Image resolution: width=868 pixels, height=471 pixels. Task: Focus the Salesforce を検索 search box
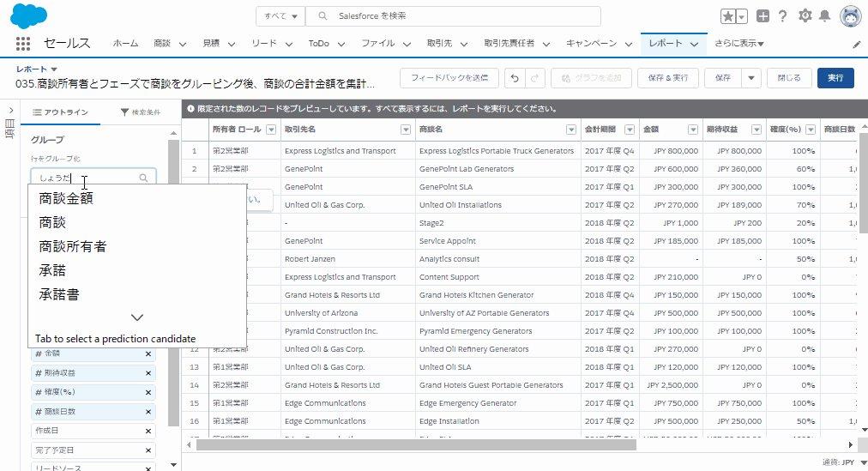tap(453, 16)
